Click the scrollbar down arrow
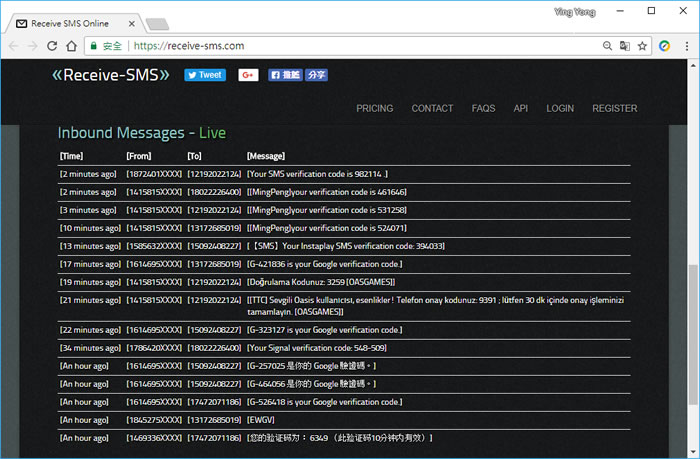The image size is (700, 459). pyautogui.click(x=693, y=452)
